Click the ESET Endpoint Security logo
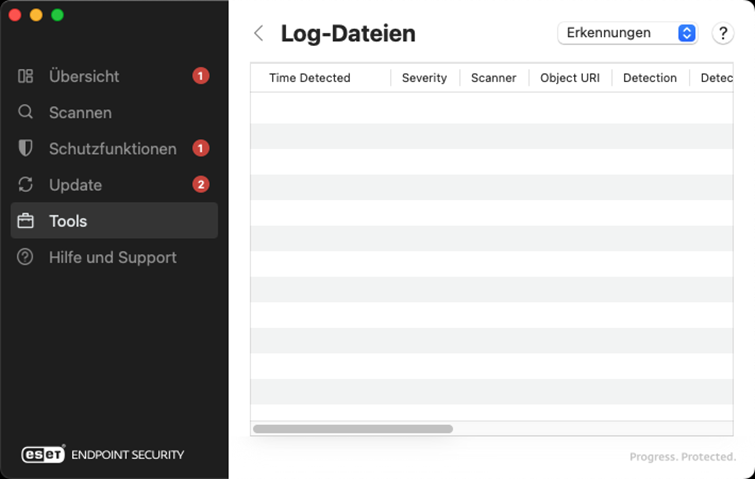 tap(103, 454)
